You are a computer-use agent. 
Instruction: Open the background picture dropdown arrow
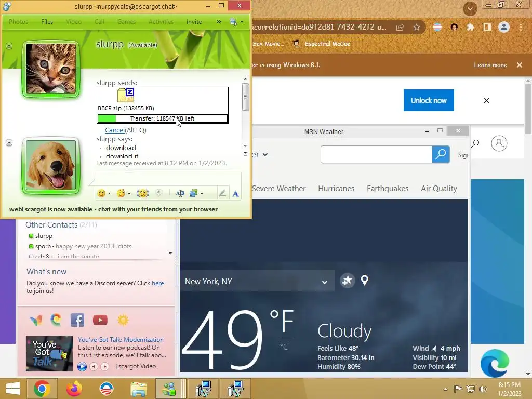coord(202,193)
